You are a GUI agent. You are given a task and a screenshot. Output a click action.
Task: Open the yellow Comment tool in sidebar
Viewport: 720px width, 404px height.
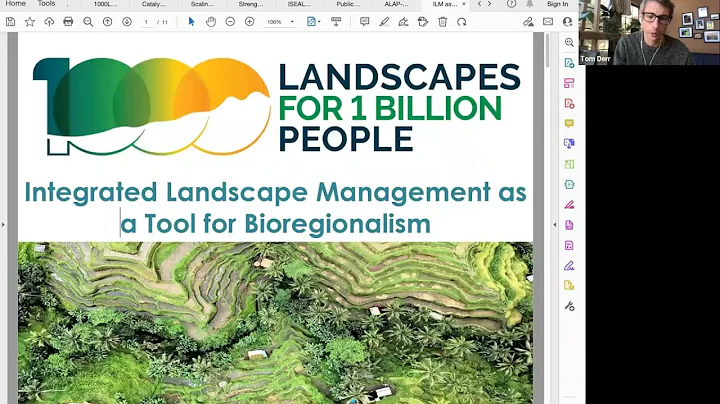569,123
